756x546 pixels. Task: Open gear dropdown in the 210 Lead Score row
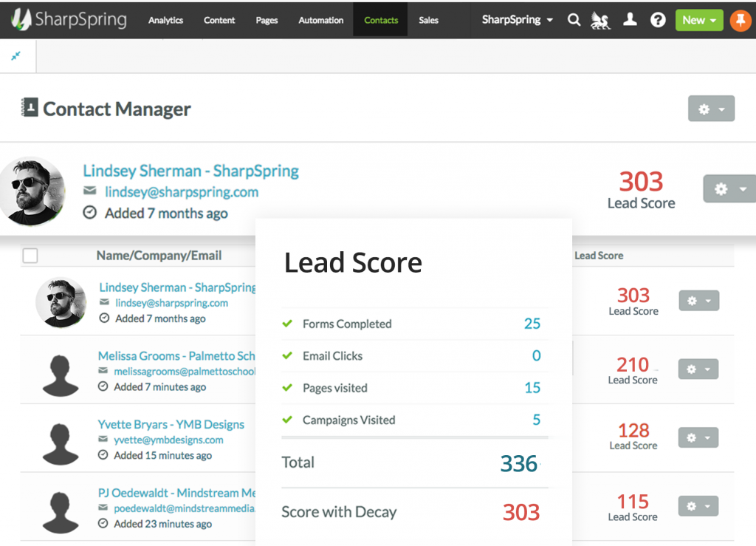[698, 369]
